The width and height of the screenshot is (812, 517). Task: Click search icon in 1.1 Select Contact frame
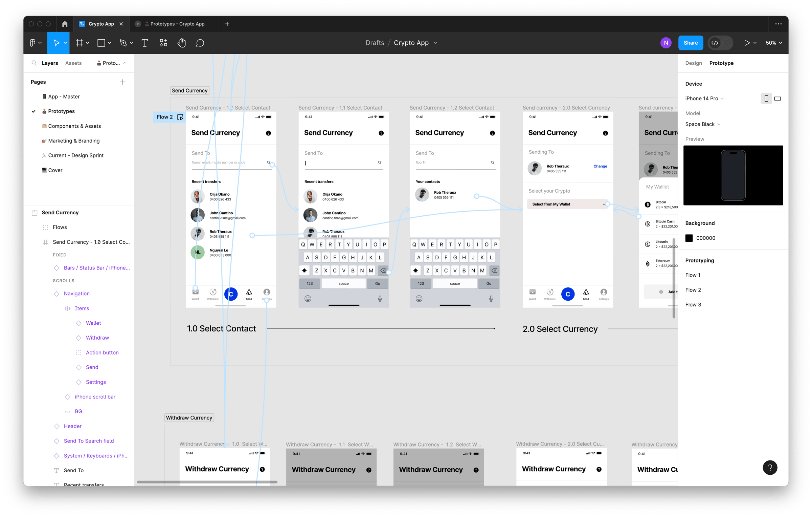380,163
